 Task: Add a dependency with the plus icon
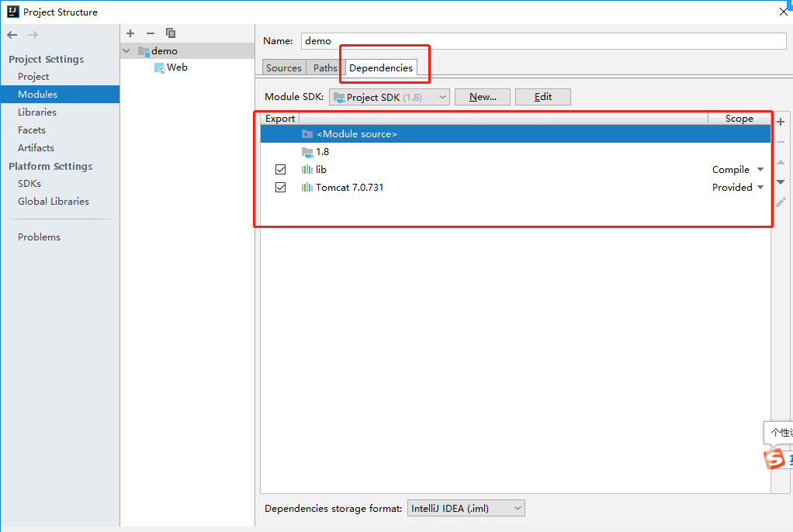tap(781, 122)
